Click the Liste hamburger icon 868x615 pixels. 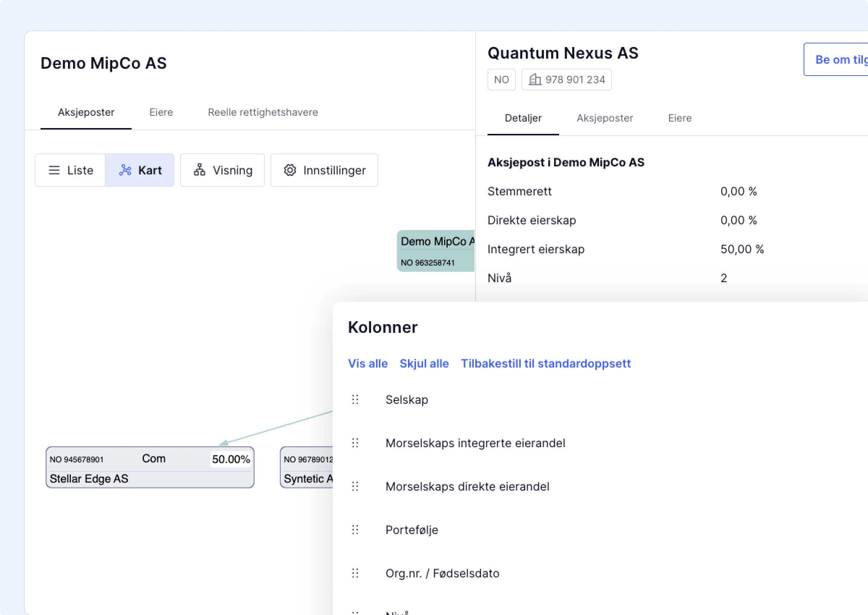(x=54, y=170)
